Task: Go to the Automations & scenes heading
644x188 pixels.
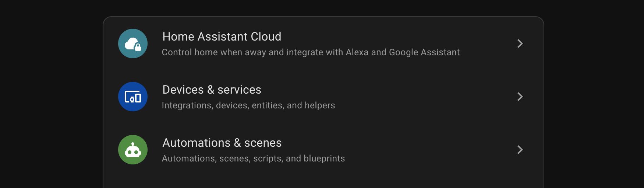Action: (x=222, y=143)
